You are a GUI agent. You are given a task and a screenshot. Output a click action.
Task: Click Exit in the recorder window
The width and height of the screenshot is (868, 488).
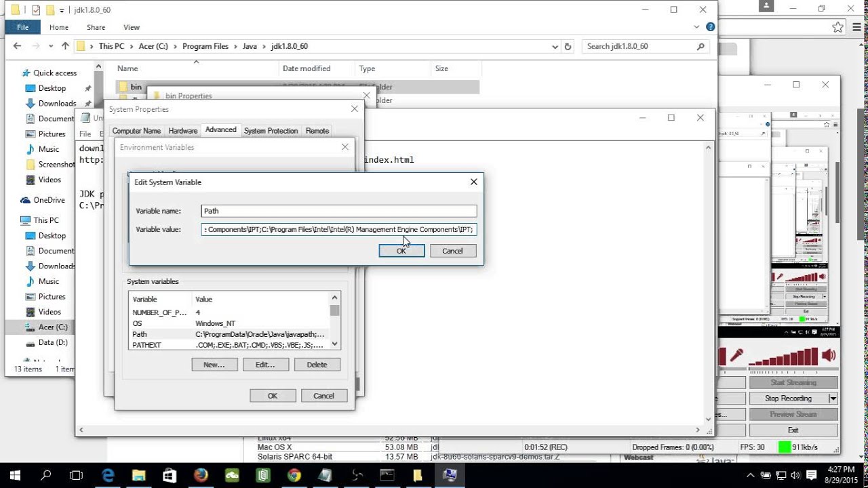pos(793,430)
